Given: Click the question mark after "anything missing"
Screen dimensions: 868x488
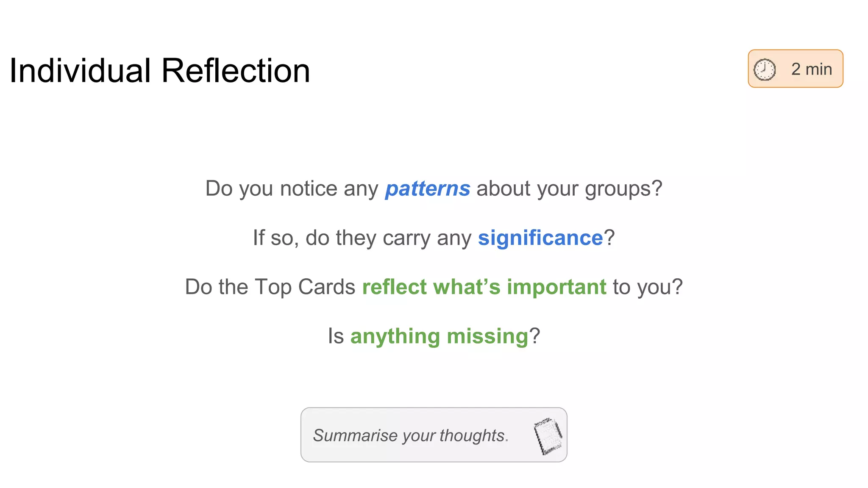Looking at the screenshot, I should coord(535,336).
